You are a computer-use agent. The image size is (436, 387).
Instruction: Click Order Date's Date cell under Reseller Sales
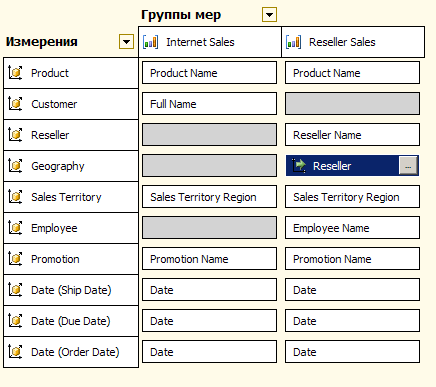pyautogui.click(x=352, y=352)
